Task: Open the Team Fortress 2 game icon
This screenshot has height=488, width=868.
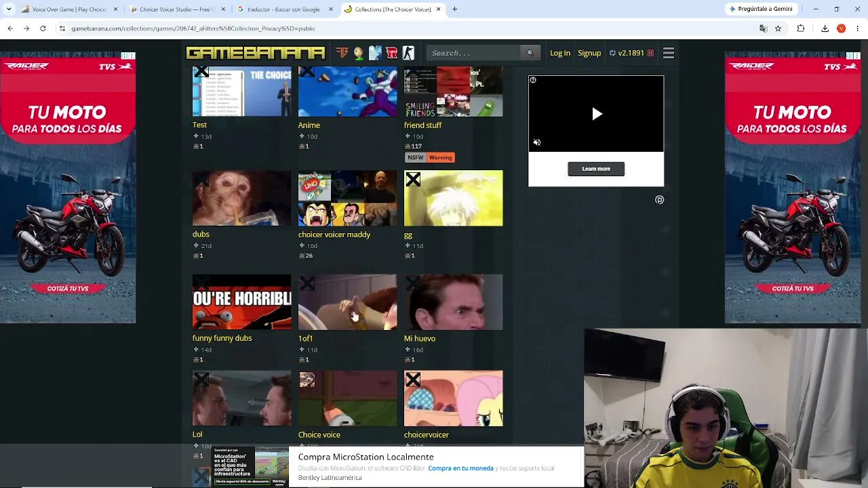Action: [x=342, y=53]
